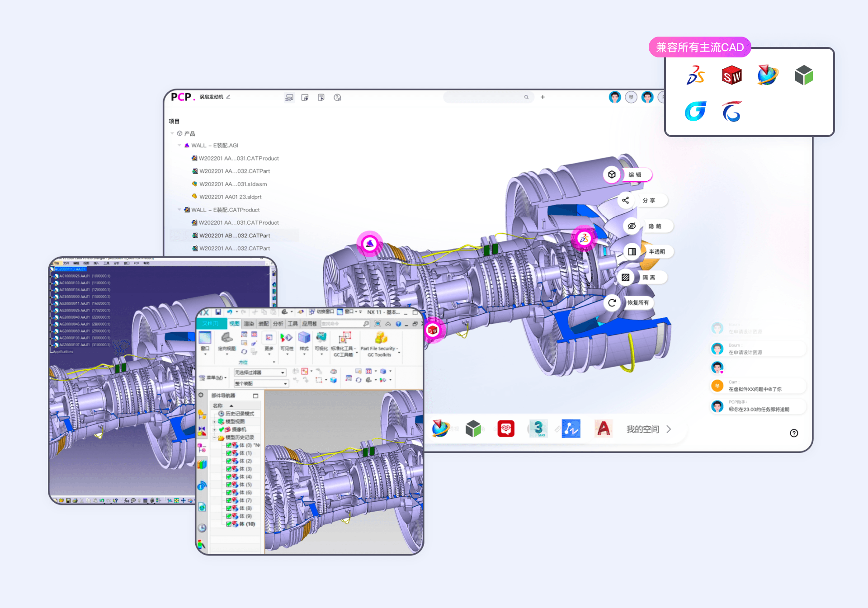
Task: Click the top search field in PCP
Action: click(x=484, y=97)
